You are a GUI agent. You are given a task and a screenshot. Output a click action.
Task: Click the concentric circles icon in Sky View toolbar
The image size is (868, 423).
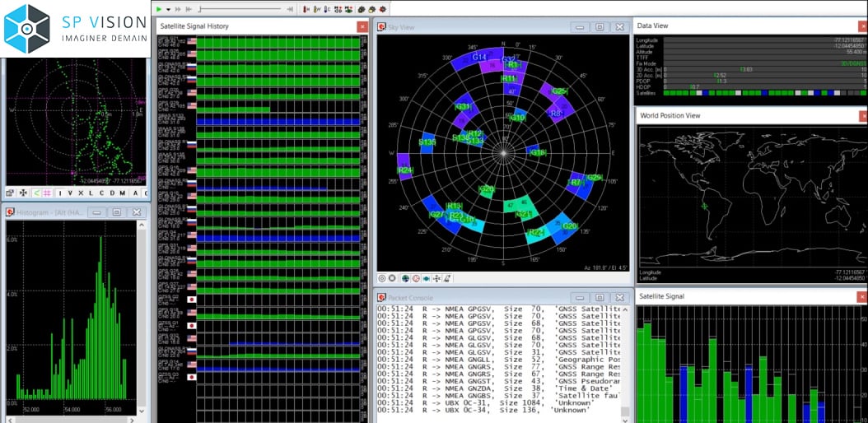pyautogui.click(x=382, y=278)
